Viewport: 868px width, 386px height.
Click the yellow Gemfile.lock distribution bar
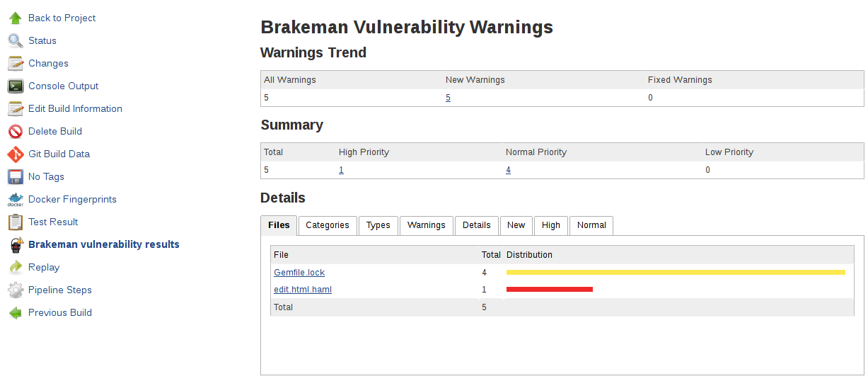click(x=676, y=272)
